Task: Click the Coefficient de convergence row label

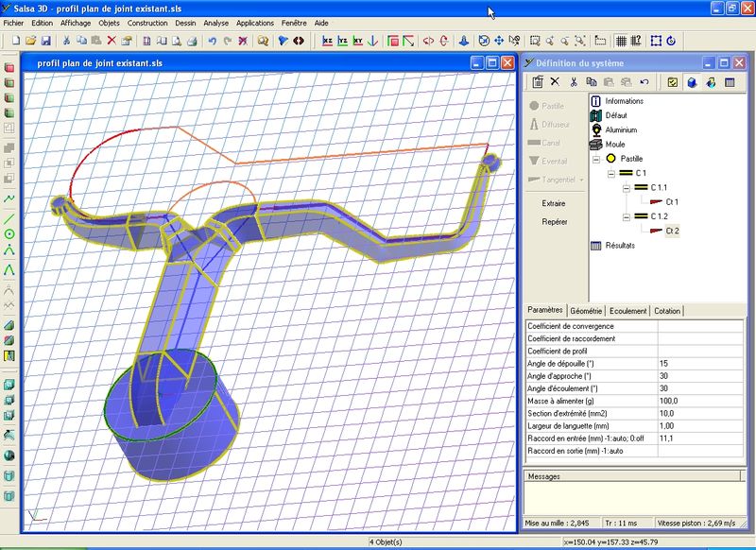Action: (x=571, y=326)
